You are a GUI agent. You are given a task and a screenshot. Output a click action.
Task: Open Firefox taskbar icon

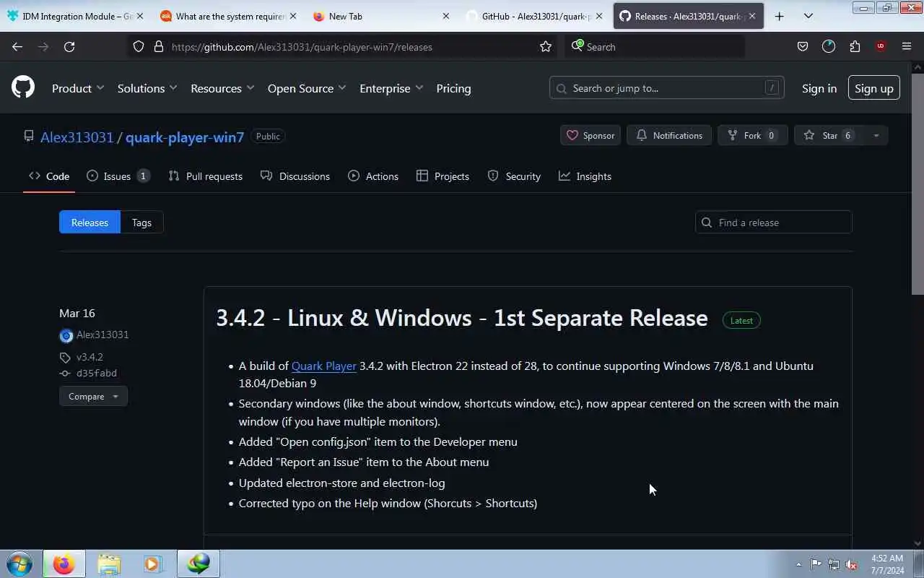pos(64,564)
